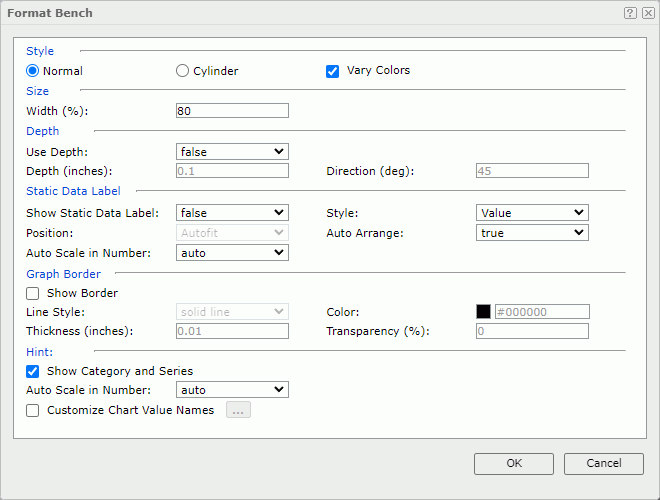The width and height of the screenshot is (660, 500).
Task: Close the Format Bench dialog
Action: pyautogui.click(x=648, y=13)
